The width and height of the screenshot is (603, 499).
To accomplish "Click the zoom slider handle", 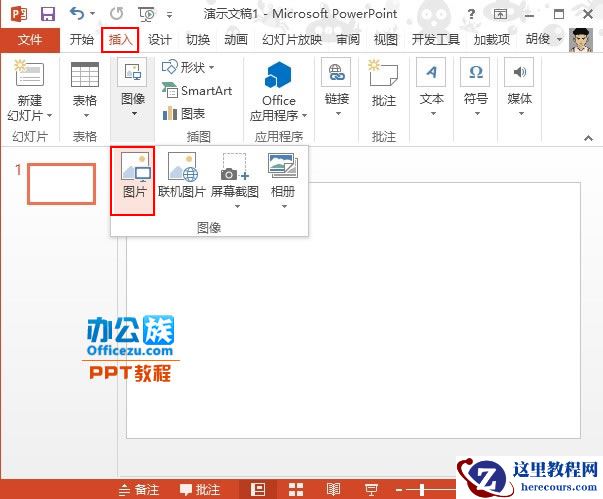I will (422, 489).
